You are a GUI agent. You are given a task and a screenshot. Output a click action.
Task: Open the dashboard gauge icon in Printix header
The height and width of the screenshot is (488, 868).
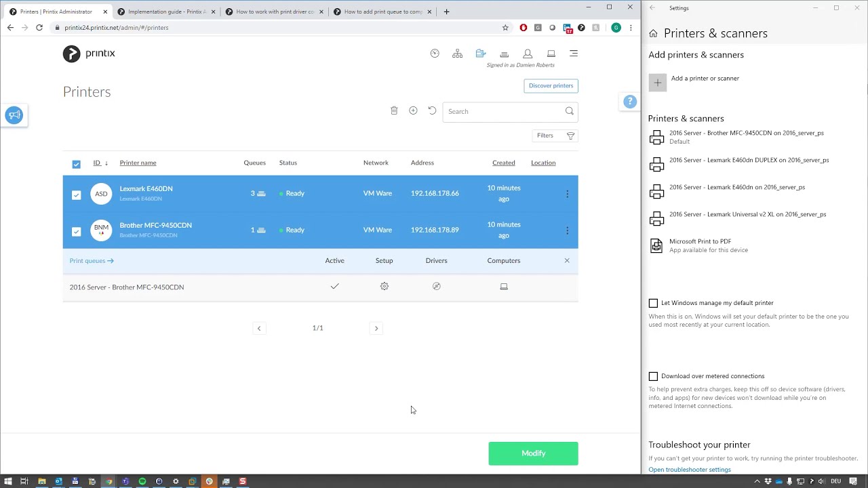coord(435,54)
